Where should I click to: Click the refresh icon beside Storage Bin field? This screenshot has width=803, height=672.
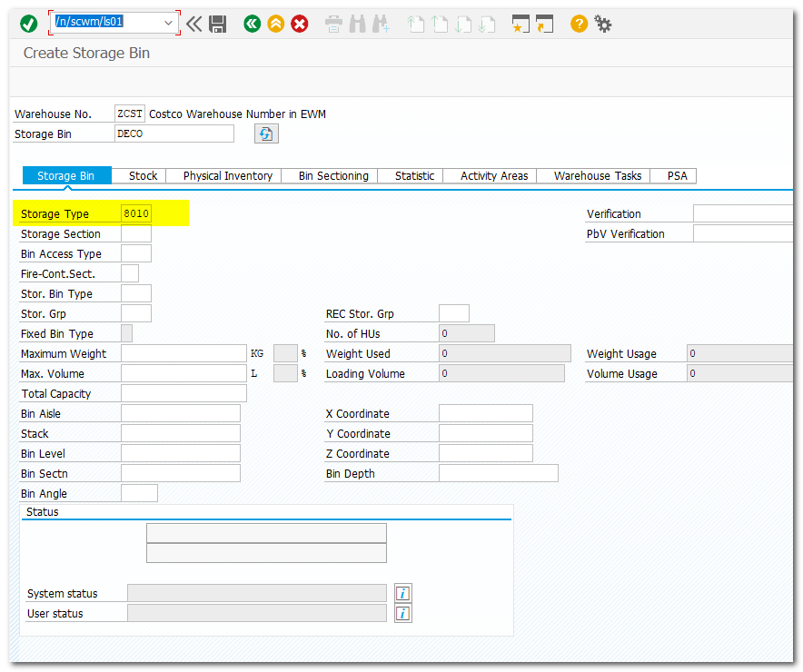pyautogui.click(x=266, y=134)
